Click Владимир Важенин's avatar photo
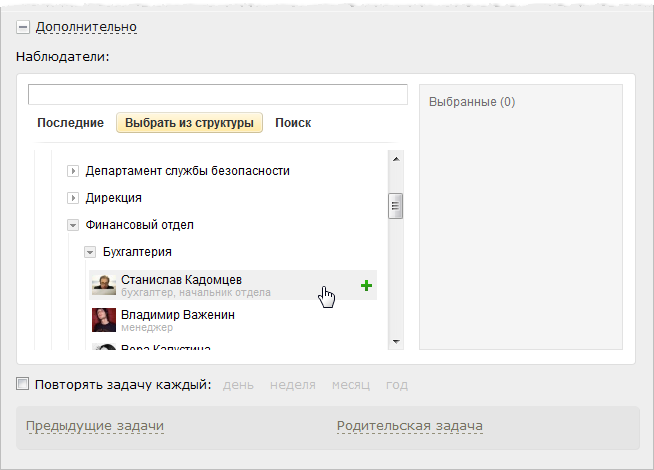This screenshot has width=654, height=470. (x=104, y=319)
